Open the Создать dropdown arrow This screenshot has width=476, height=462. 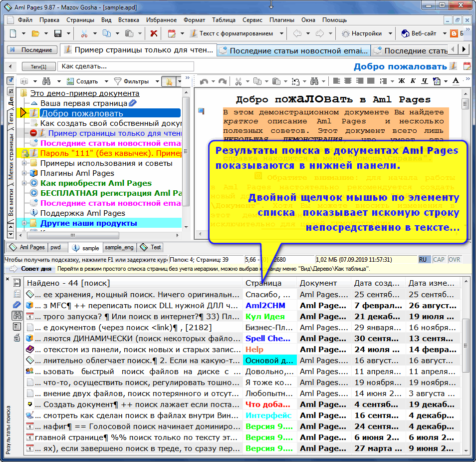point(106,81)
